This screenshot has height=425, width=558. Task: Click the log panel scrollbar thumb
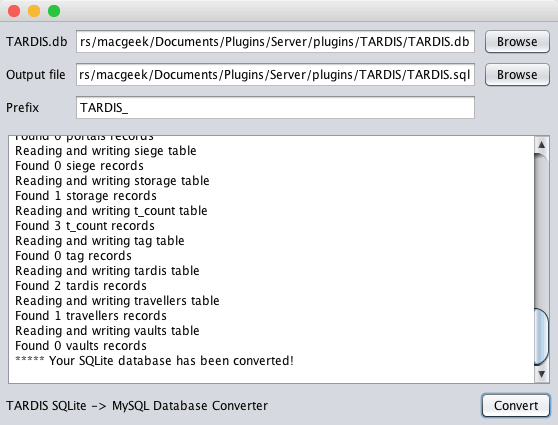(x=542, y=337)
